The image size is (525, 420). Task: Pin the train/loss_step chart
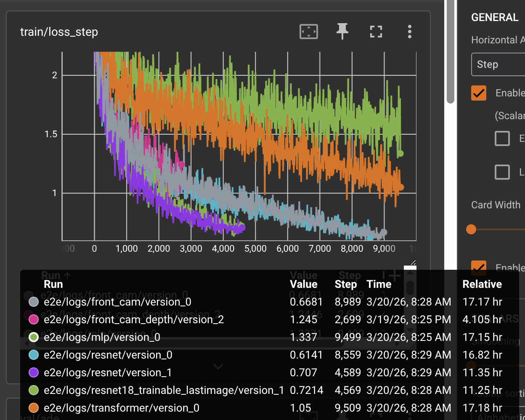pos(342,31)
